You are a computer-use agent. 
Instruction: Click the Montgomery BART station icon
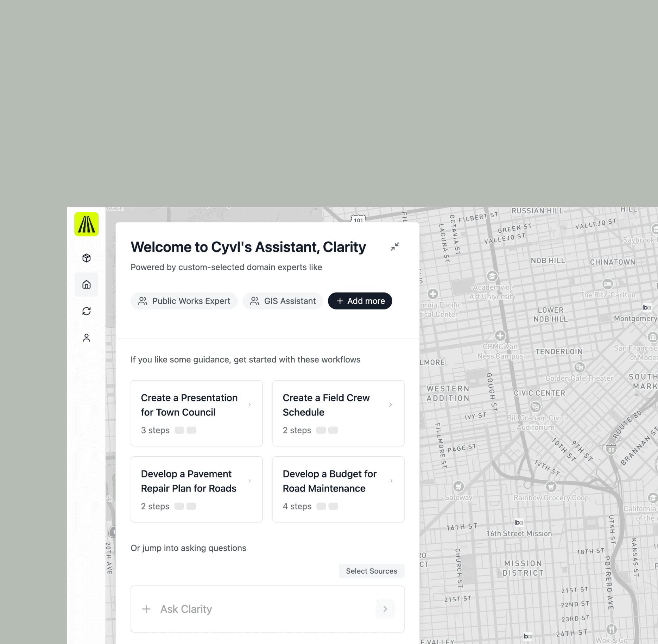click(647, 307)
